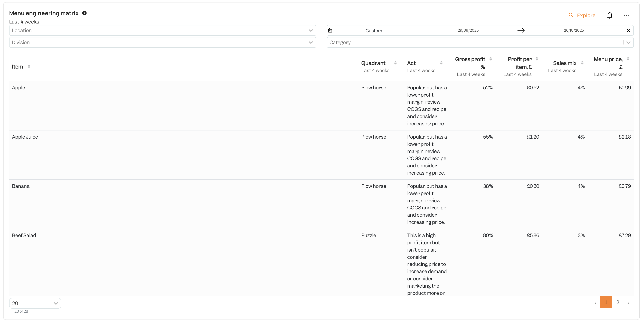Sort by Profit per item column arrows
Screen dimensions: 644x322
coord(537,59)
